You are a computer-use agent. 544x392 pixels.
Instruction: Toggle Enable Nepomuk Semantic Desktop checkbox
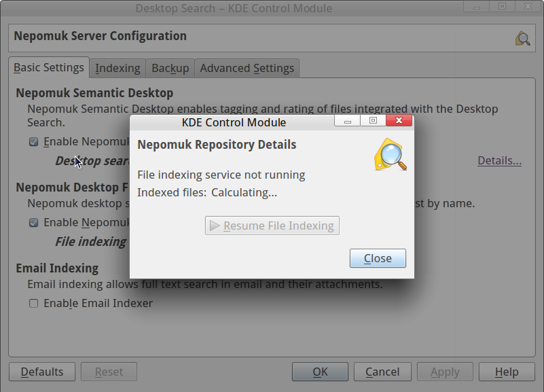pyautogui.click(x=33, y=142)
